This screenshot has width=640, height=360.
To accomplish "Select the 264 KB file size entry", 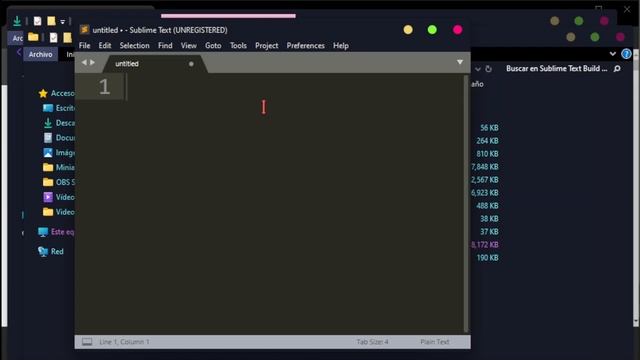I will [x=487, y=141].
